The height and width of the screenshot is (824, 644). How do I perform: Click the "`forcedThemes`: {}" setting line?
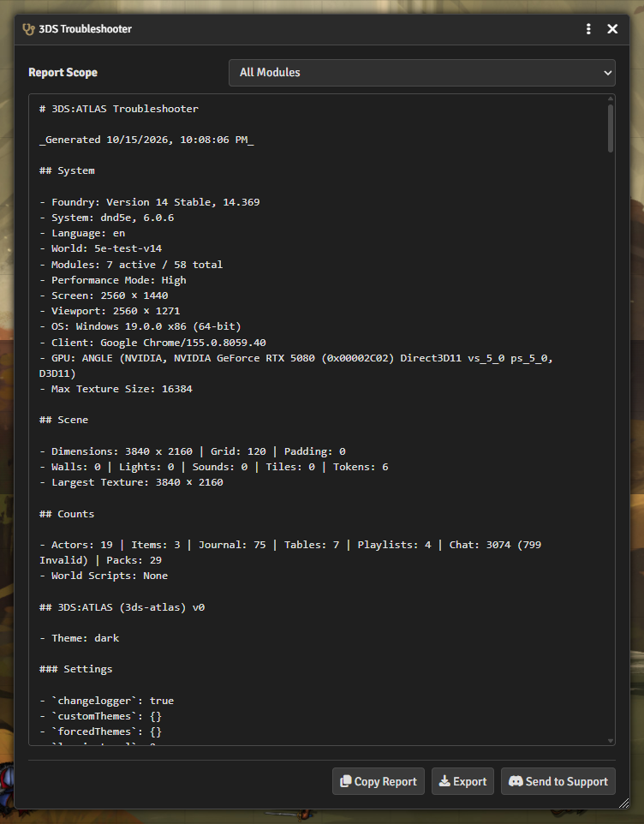pyautogui.click(x=101, y=731)
